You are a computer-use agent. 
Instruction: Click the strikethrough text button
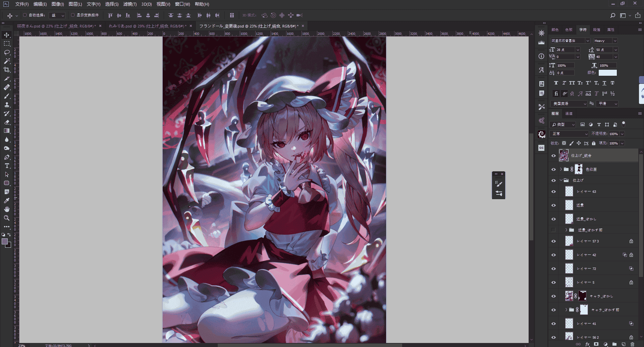click(612, 83)
